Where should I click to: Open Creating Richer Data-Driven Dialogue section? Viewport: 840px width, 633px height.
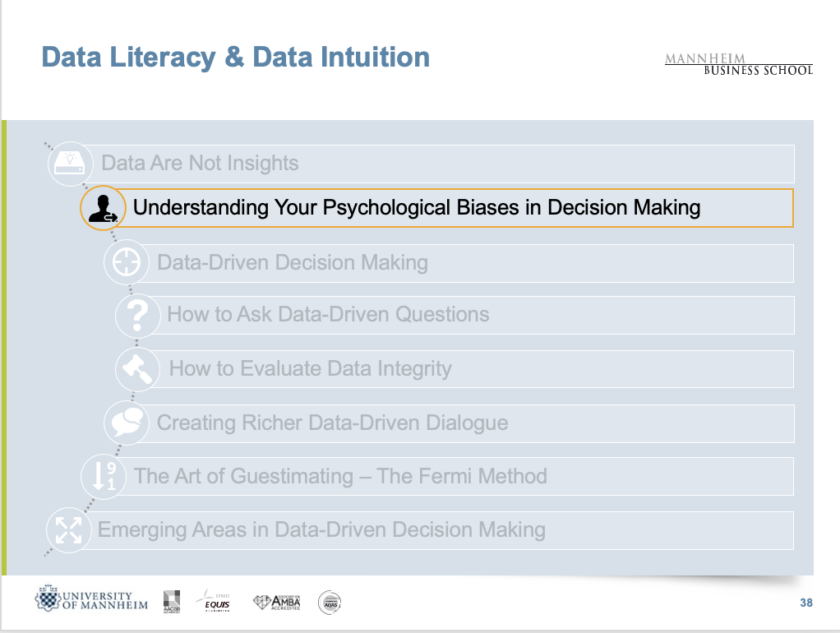332,423
